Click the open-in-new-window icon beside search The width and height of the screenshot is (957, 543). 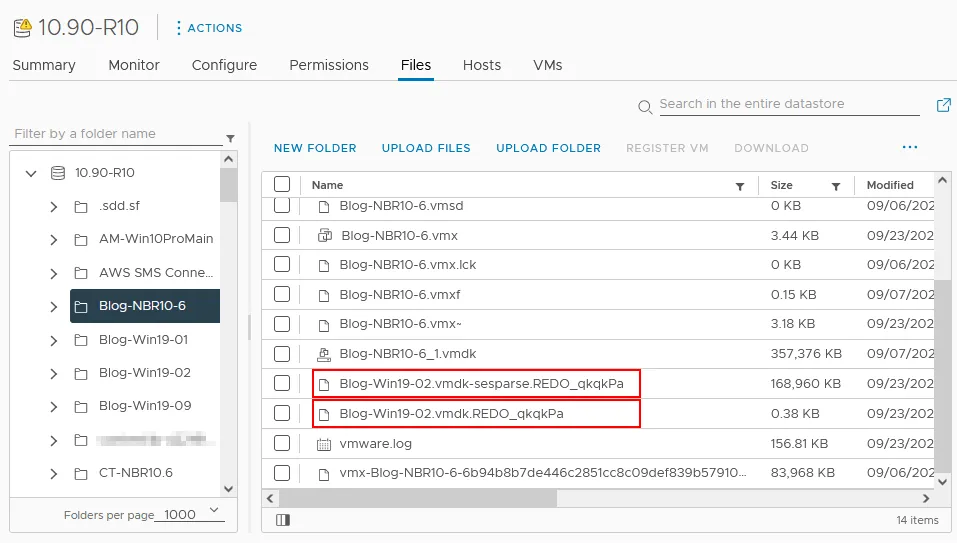[x=943, y=105]
